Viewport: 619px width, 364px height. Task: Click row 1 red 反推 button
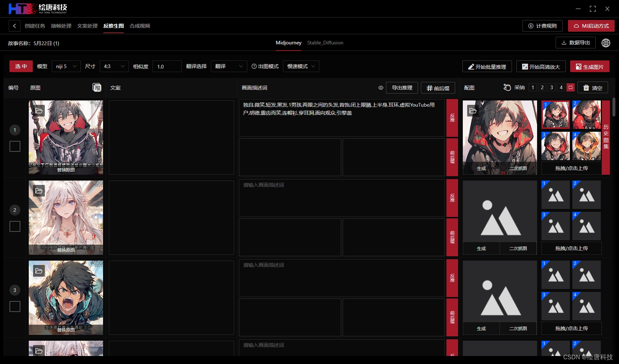coord(452,118)
